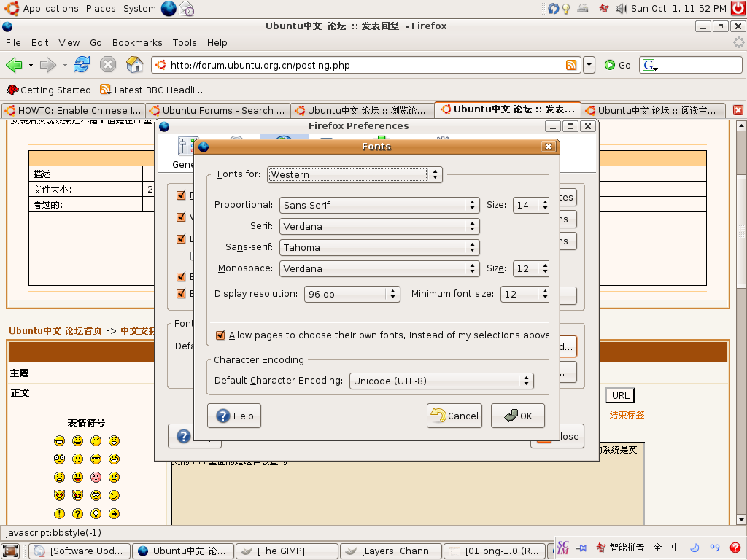Open the Places menu
747x560 pixels.
pos(101,9)
